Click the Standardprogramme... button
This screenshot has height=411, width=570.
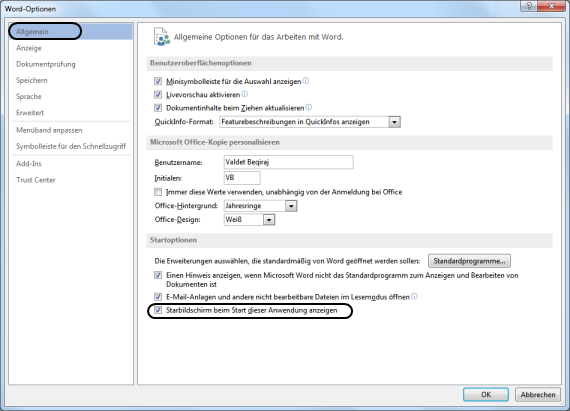click(x=469, y=261)
